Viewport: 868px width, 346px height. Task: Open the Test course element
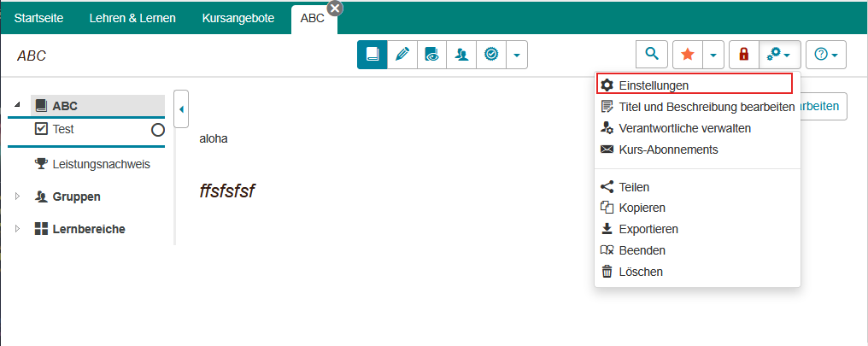63,129
